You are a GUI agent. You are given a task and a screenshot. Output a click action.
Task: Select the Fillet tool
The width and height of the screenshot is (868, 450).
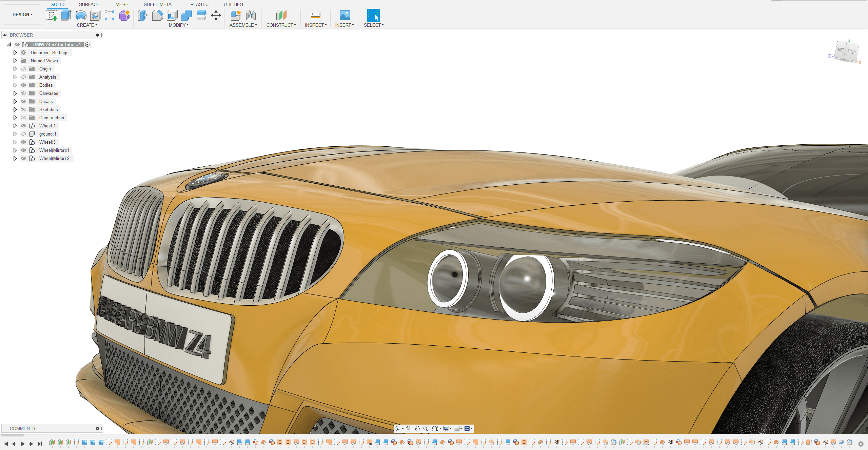pyautogui.click(x=157, y=15)
